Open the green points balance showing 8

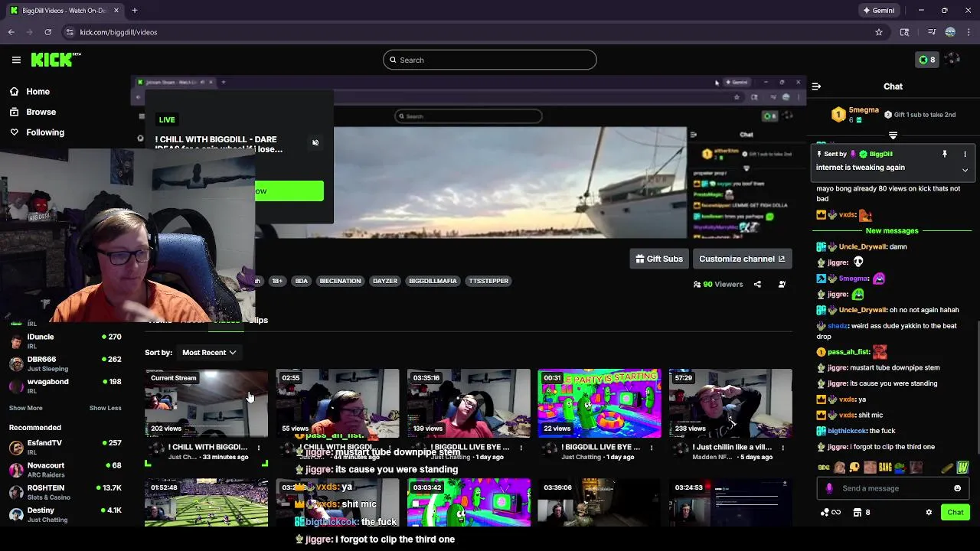(x=927, y=60)
